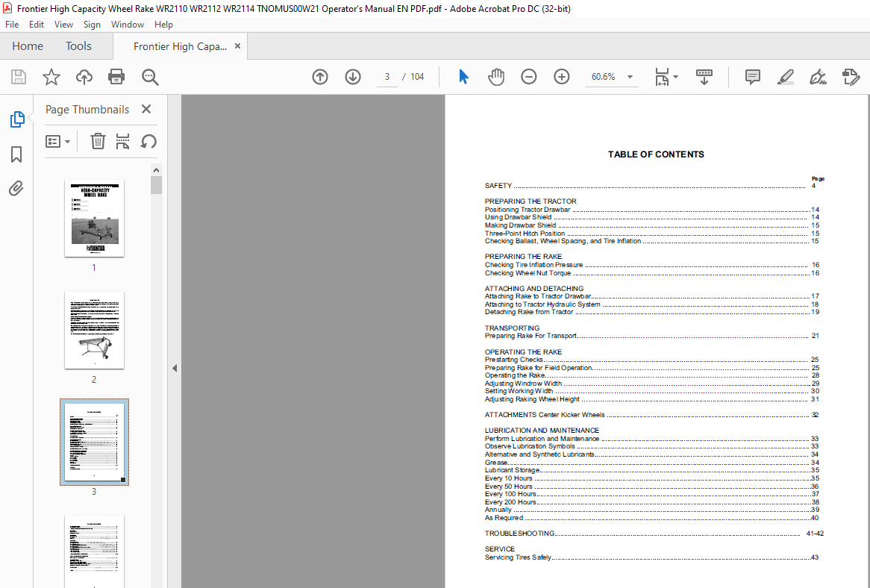Screen dimensions: 870x588
Task: Go to next page arrow
Action: click(x=353, y=77)
